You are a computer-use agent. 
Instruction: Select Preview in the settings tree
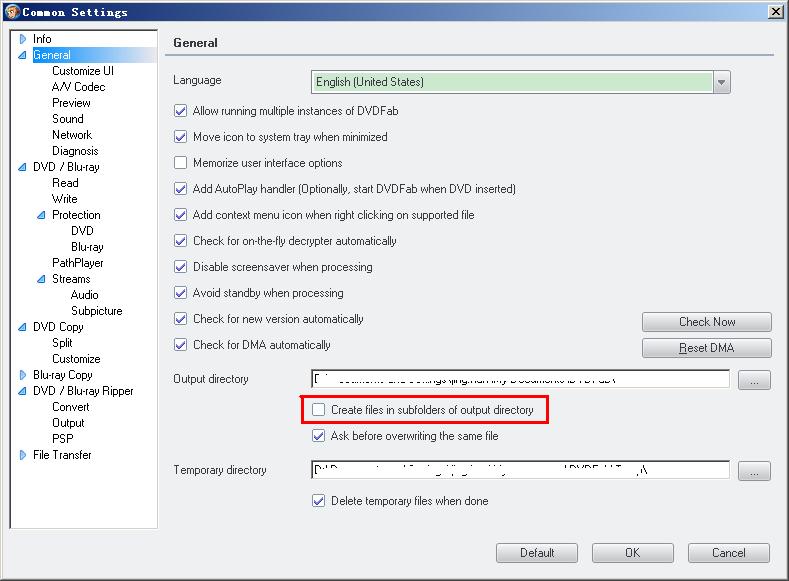[x=71, y=103]
